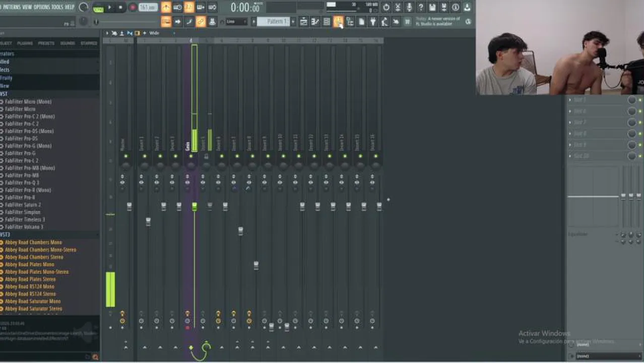The height and width of the screenshot is (363, 644).
Task: Open the Pattern 1 selector
Action: [x=274, y=22]
